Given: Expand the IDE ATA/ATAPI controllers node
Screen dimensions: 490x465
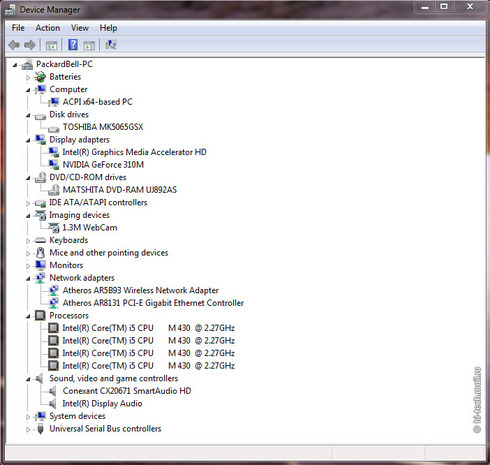Looking at the screenshot, I should (28, 203).
